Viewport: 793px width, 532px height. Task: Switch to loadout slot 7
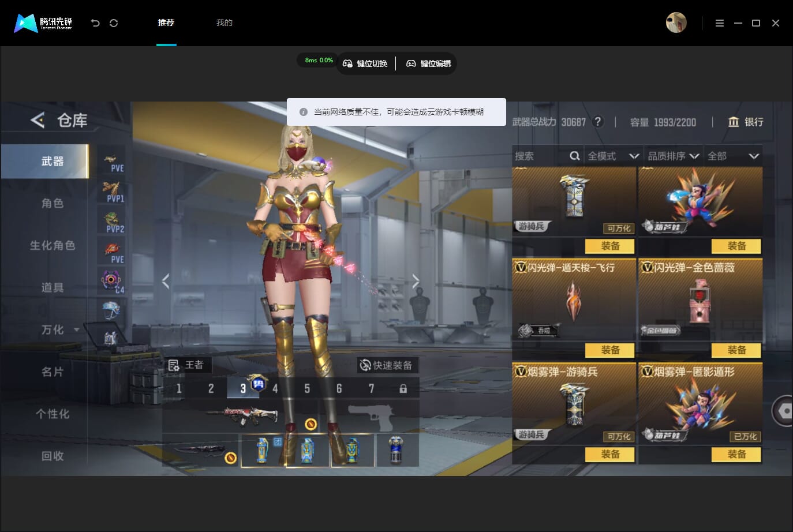click(x=371, y=388)
